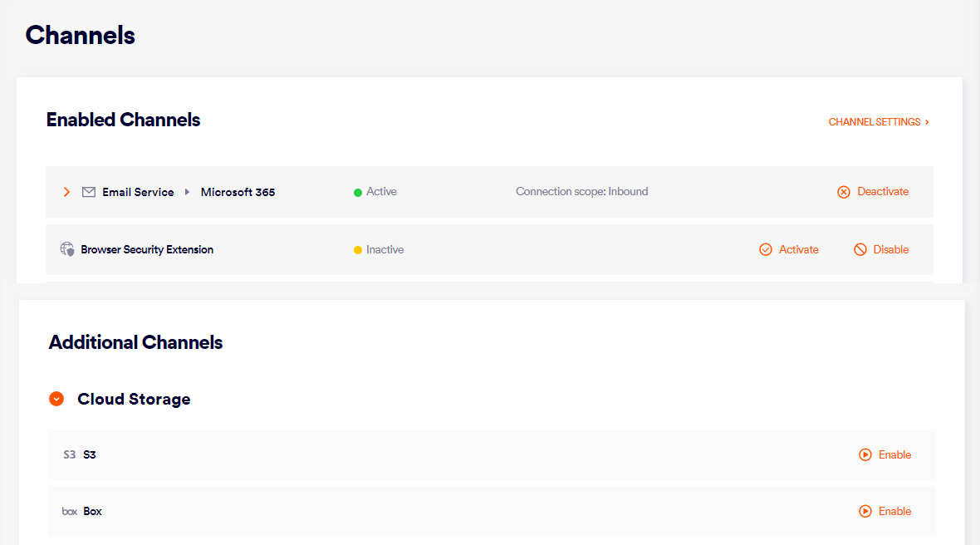Enable the S3 channel
Viewport: 980px width, 545px height.
(885, 455)
